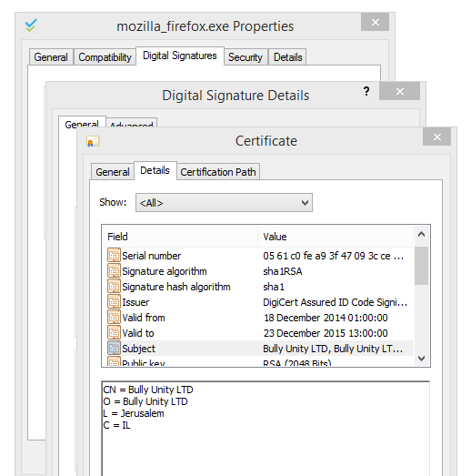The image size is (471, 476).
Task: Click the L = Jerusalem line
Action: 134,413
